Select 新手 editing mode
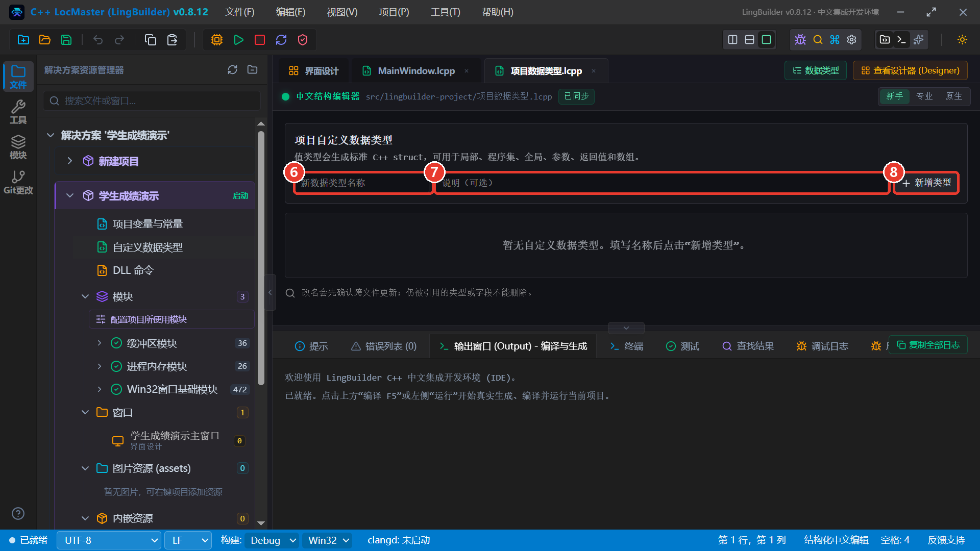The image size is (980, 551). [895, 96]
